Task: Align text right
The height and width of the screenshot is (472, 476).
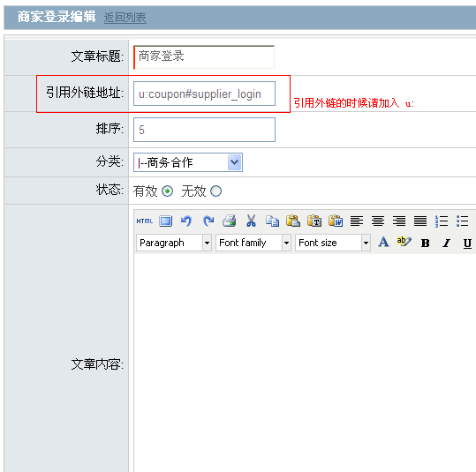Action: (399, 221)
